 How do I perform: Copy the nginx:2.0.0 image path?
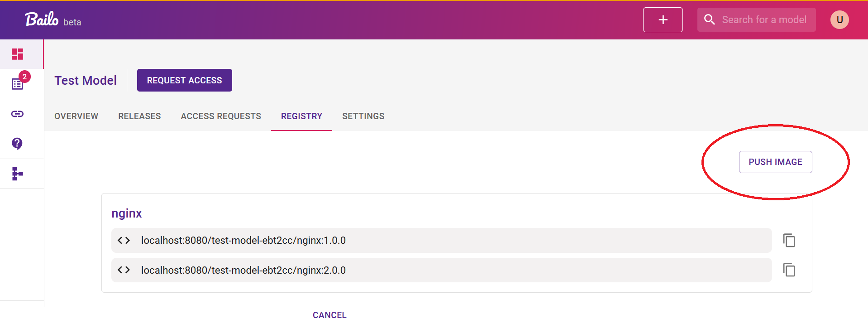[x=789, y=270]
